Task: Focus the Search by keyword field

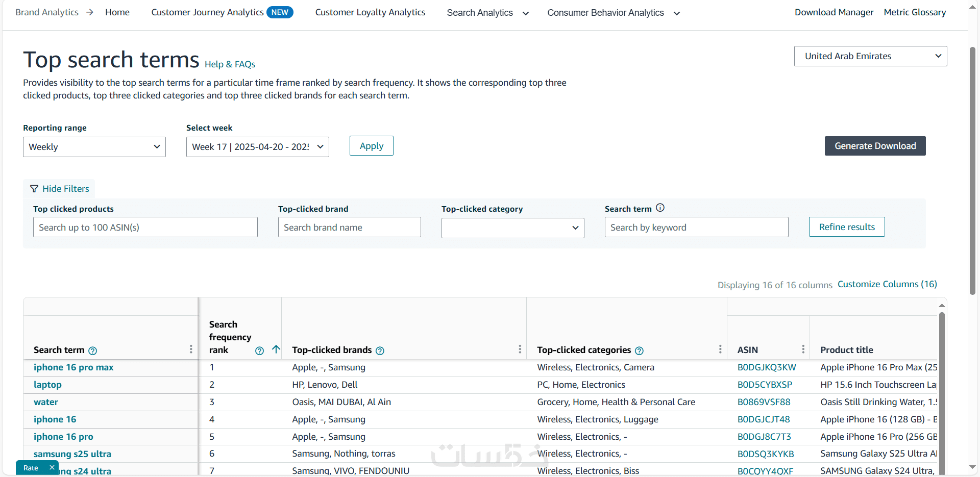Action: [697, 227]
